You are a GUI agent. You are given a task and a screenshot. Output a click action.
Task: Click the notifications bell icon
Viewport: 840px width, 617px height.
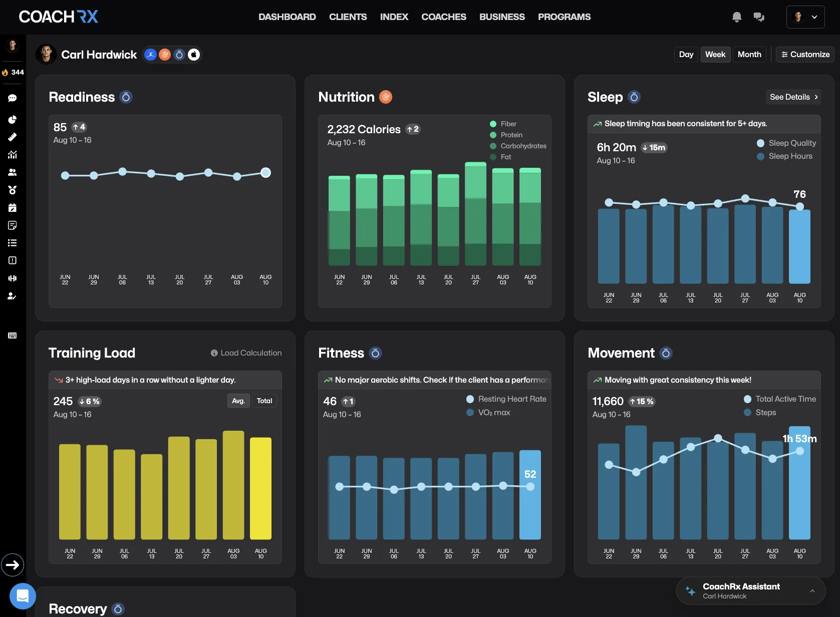click(737, 17)
